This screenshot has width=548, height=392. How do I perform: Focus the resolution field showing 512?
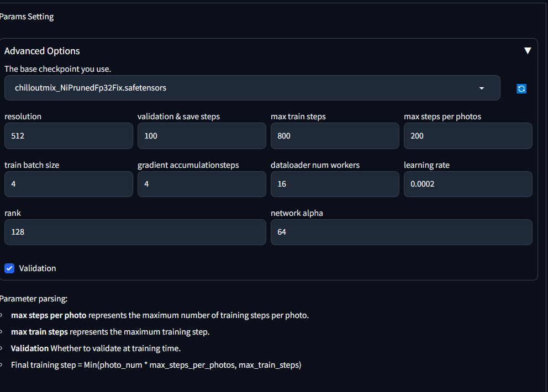click(x=68, y=136)
